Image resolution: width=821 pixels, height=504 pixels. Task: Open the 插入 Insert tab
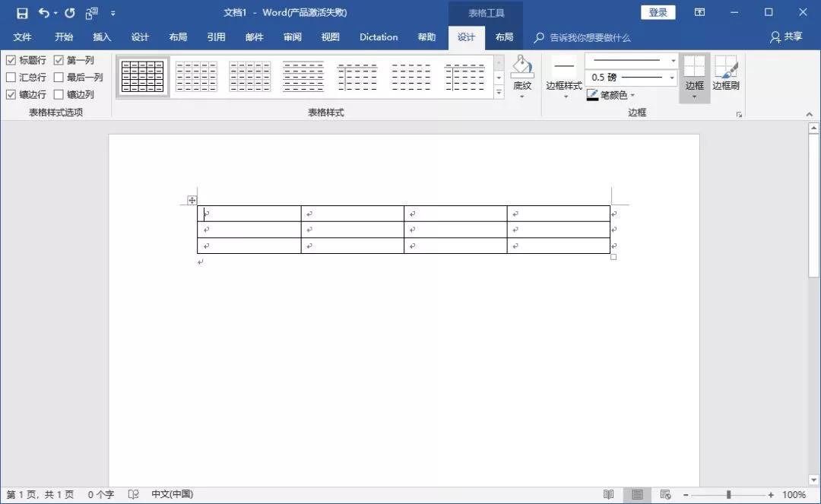[102, 37]
